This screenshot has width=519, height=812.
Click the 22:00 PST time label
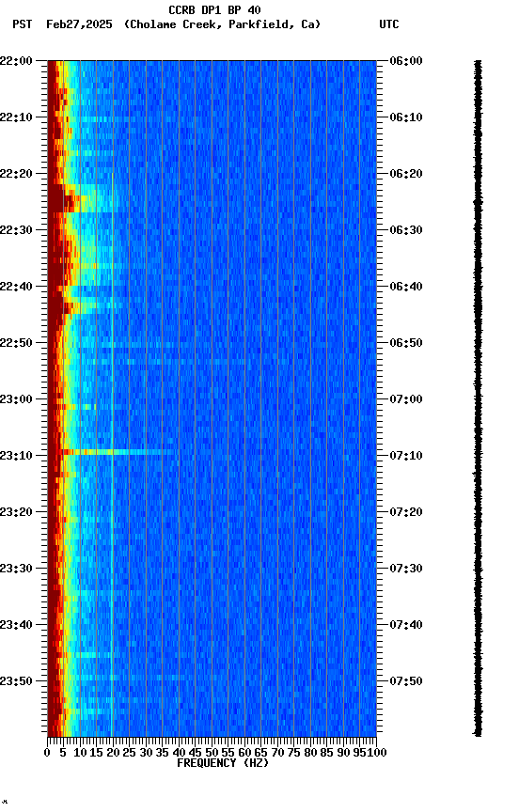pyautogui.click(x=16, y=61)
